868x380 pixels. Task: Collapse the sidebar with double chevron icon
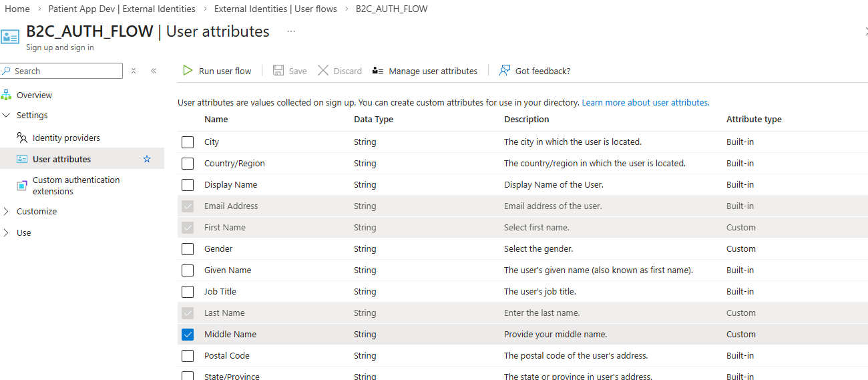(x=154, y=71)
